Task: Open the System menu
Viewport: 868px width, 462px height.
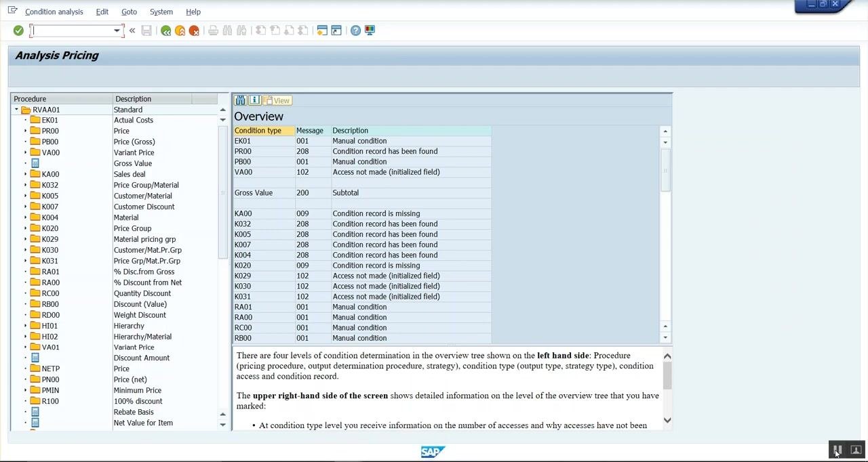Action: 161,12
